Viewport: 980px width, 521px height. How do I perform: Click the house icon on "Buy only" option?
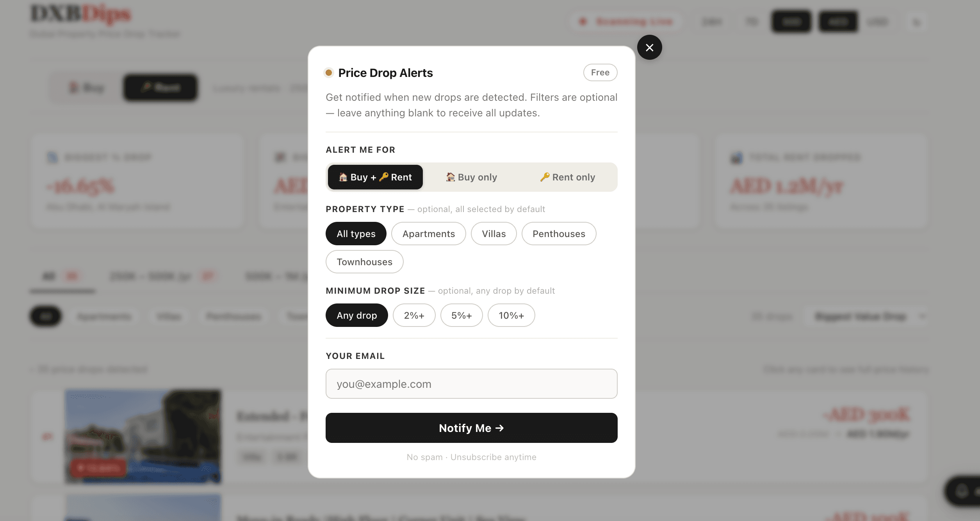tap(451, 177)
